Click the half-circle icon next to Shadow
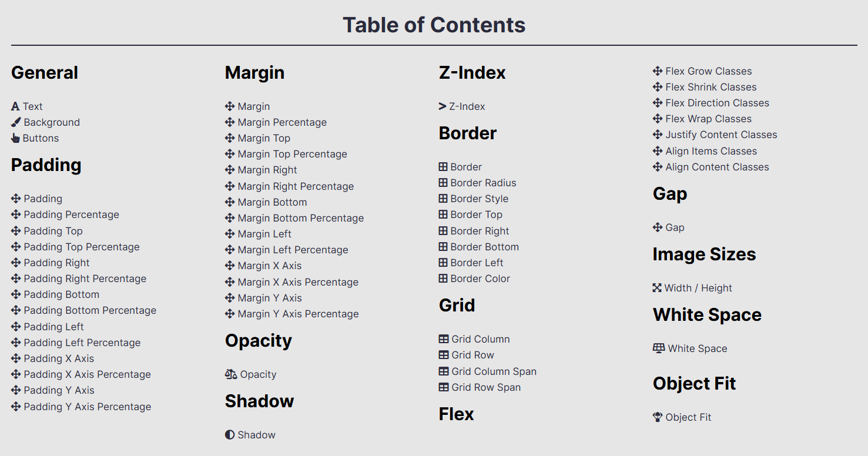868x456 pixels. click(x=230, y=435)
